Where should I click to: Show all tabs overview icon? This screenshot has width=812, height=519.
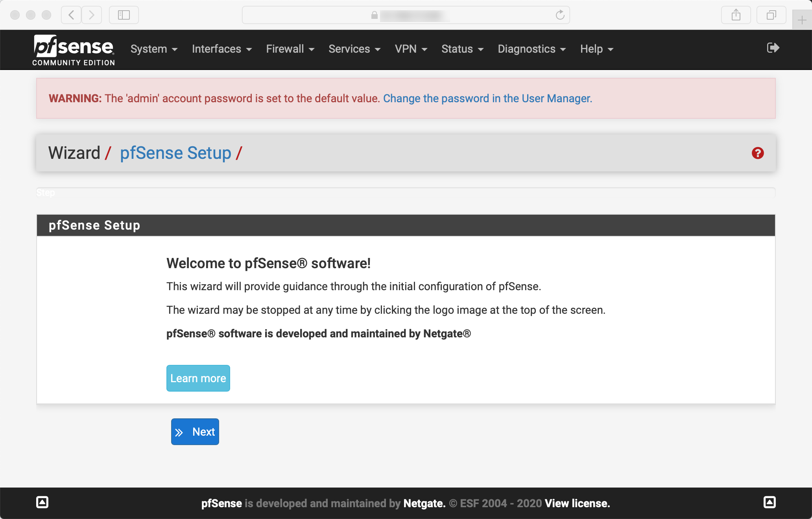771,15
